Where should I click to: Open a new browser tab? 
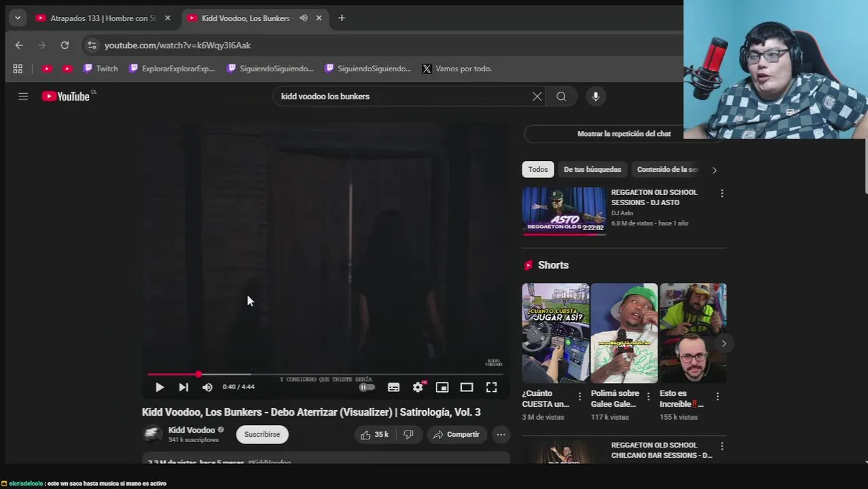[342, 18]
